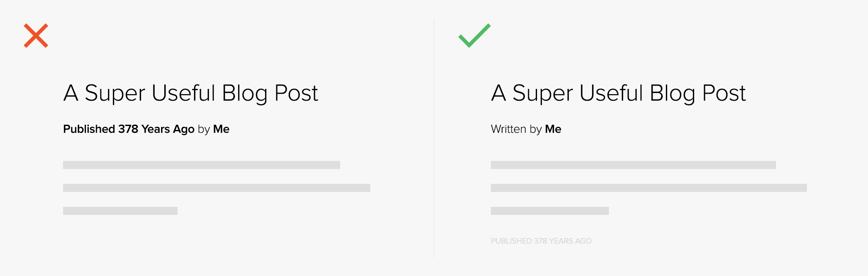Click third short placeholder line on right
The image size is (868, 276).
point(550,211)
